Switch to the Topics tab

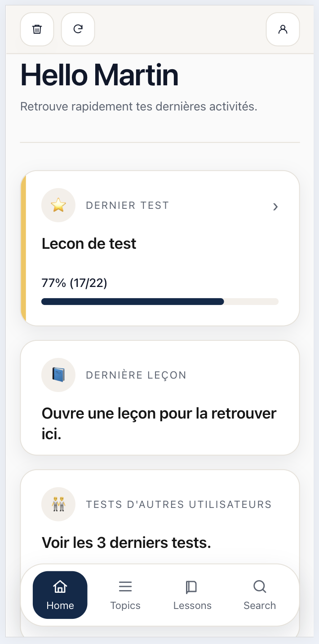pyautogui.click(x=125, y=605)
